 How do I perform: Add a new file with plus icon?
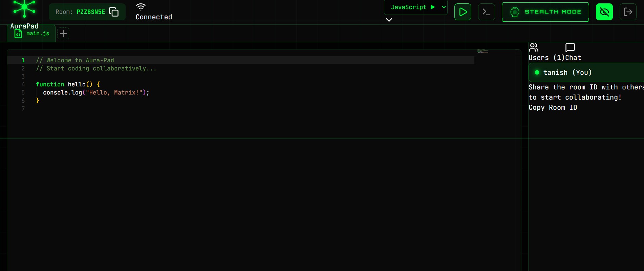tap(63, 34)
